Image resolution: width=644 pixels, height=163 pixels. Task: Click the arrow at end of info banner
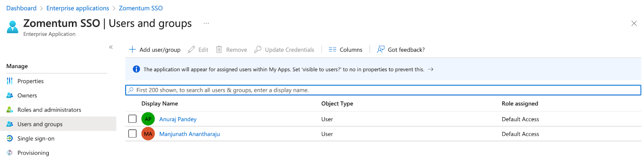tap(431, 69)
